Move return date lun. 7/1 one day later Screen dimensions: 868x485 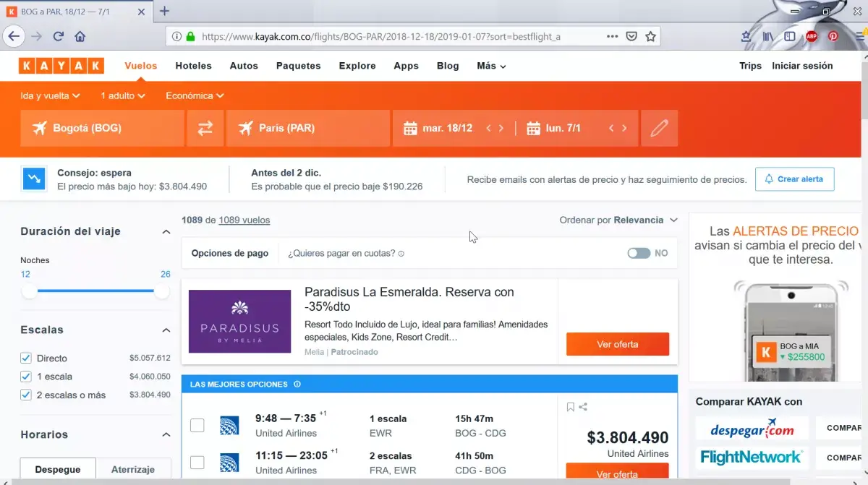click(x=624, y=129)
